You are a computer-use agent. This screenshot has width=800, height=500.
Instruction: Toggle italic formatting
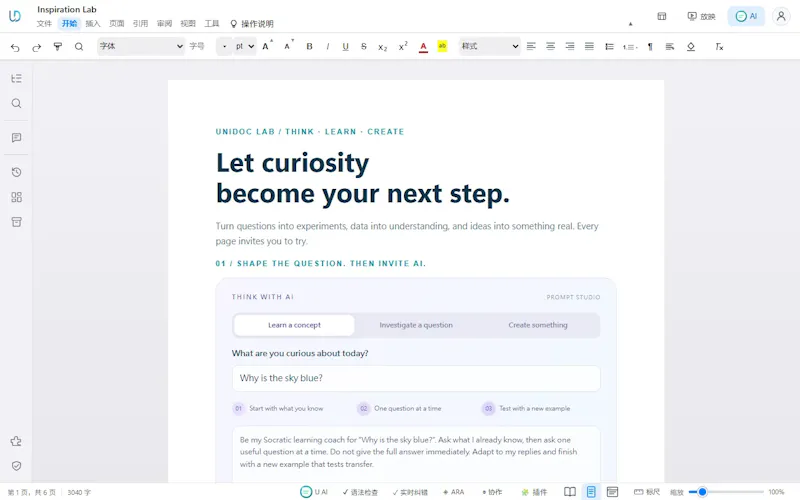point(328,46)
